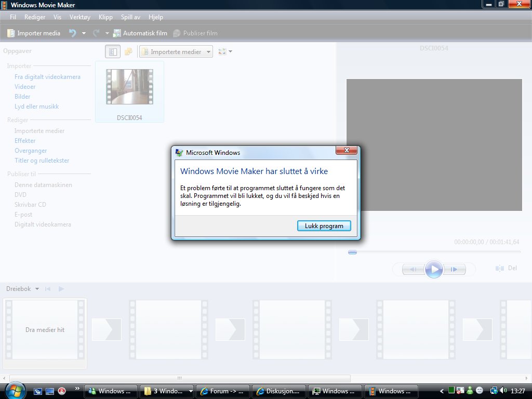Open the Rediger menu
Image resolution: width=532 pixels, height=399 pixels.
pyautogui.click(x=35, y=17)
